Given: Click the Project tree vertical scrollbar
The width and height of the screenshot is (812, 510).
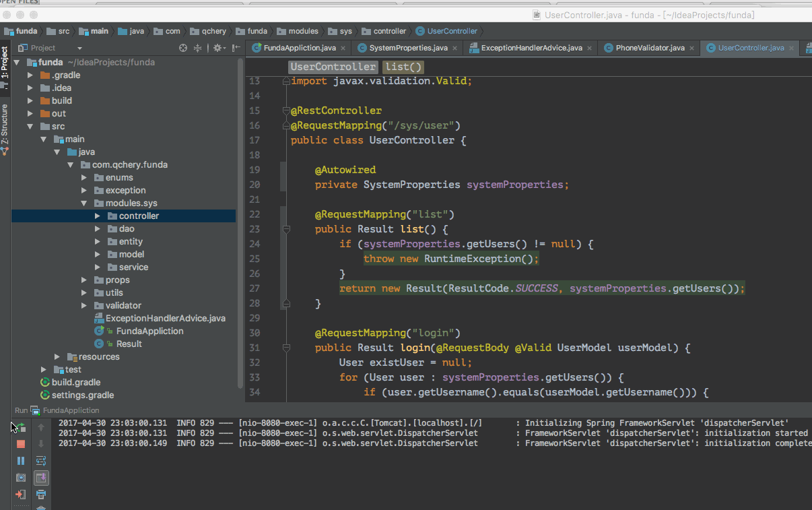Looking at the screenshot, I should tap(240, 222).
